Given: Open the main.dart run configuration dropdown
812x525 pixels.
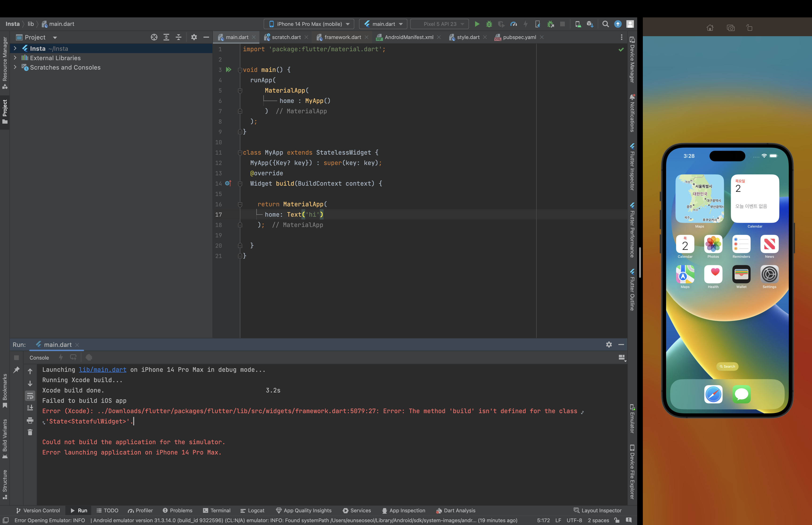Looking at the screenshot, I should click(383, 24).
